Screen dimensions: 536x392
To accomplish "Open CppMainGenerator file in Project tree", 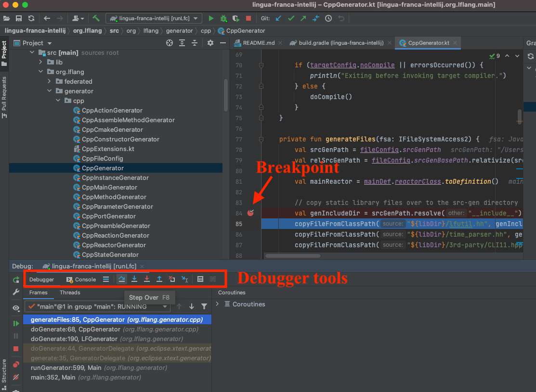I will point(109,187).
